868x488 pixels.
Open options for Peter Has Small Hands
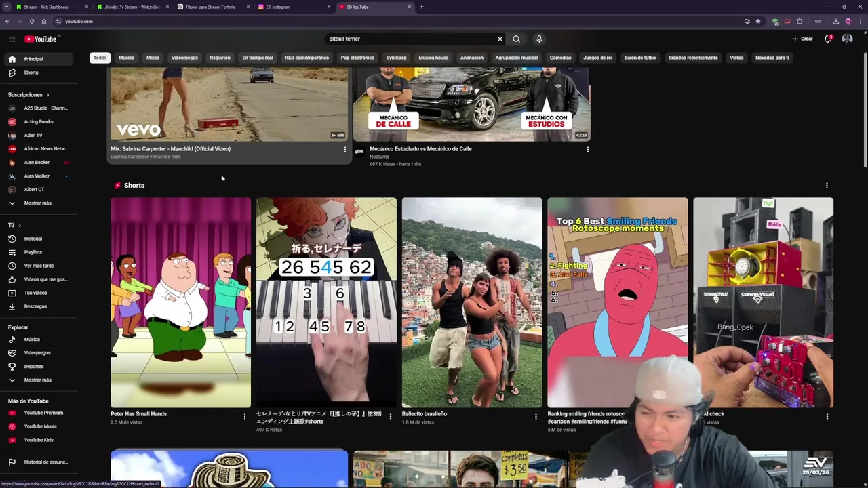(x=245, y=417)
